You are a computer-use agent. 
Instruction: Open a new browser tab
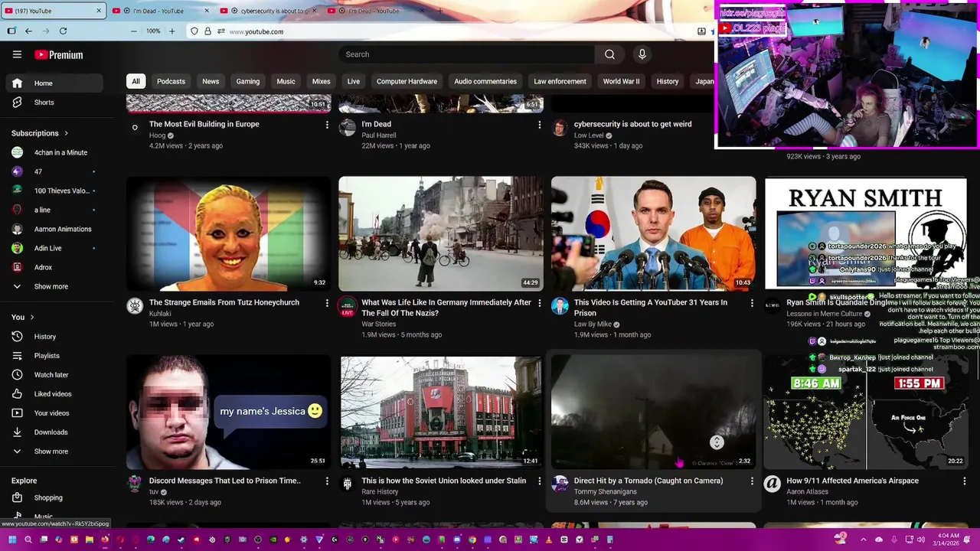pyautogui.click(x=440, y=11)
